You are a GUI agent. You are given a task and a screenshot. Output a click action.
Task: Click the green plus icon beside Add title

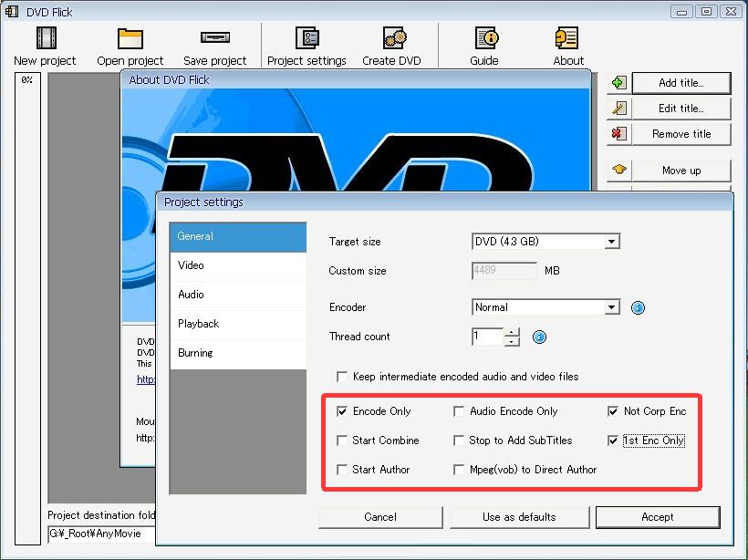point(618,83)
